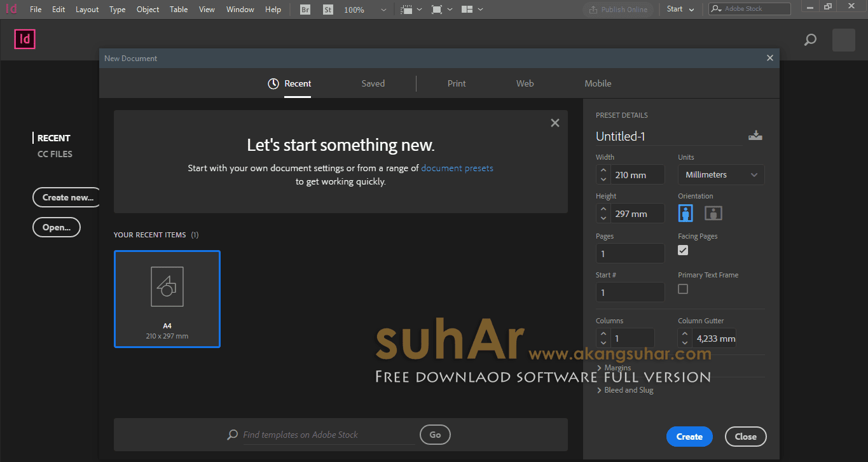The height and width of the screenshot is (462, 868).
Task: Increase Columns using the up stepper
Action: 603,333
